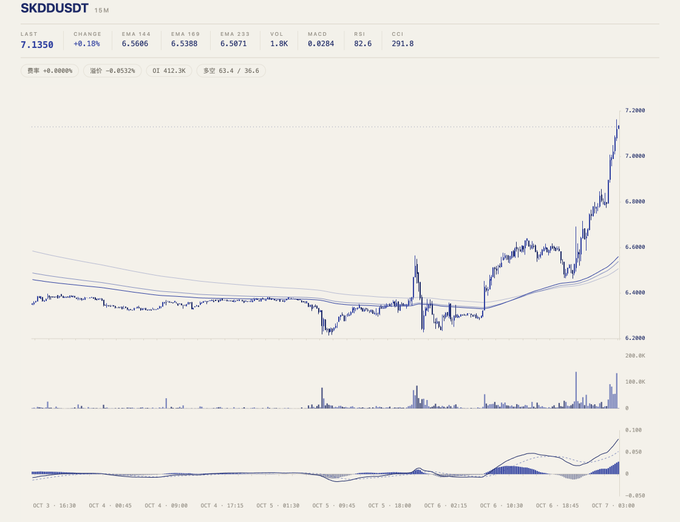Click the RSI header label
The image size is (680, 522).
(360, 34)
